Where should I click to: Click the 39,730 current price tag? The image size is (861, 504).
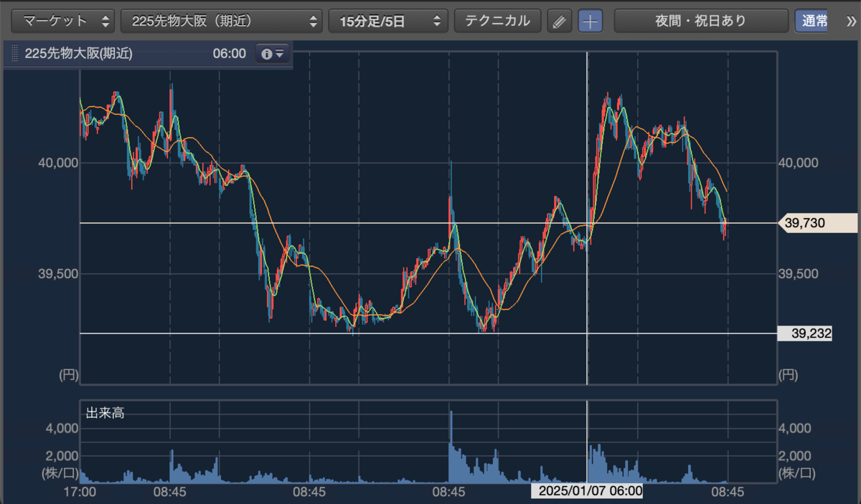click(x=818, y=224)
